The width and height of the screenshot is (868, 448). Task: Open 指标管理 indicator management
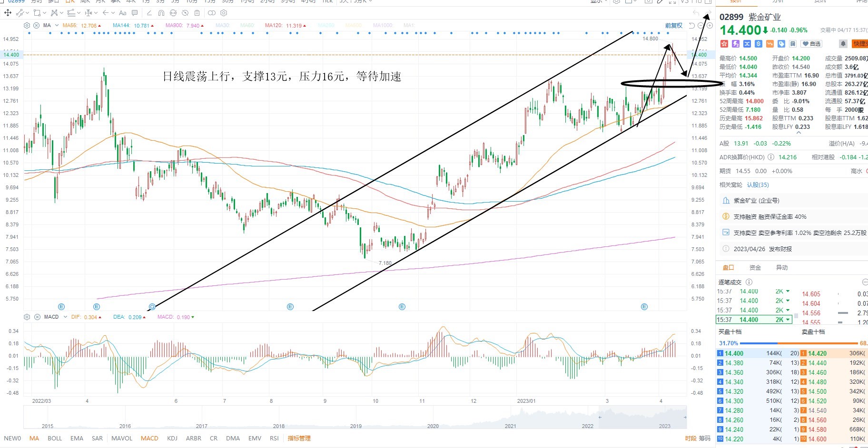coord(299,438)
